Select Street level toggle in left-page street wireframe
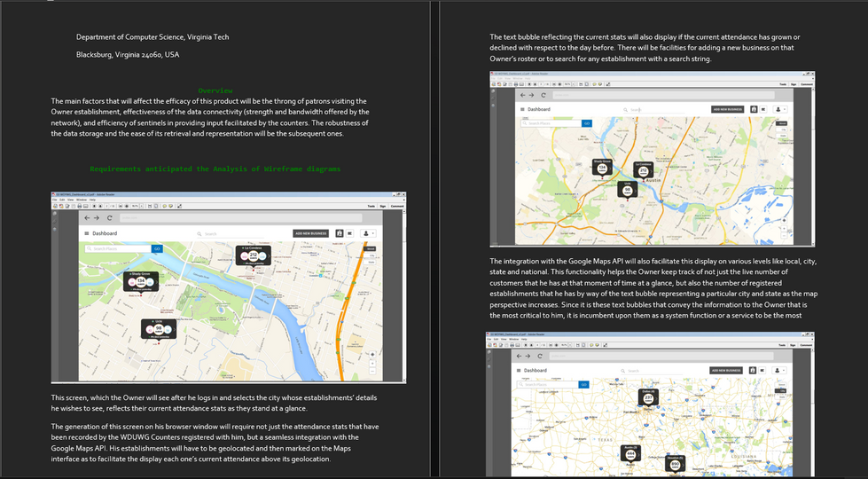This screenshot has height=479, width=868. pyautogui.click(x=371, y=248)
